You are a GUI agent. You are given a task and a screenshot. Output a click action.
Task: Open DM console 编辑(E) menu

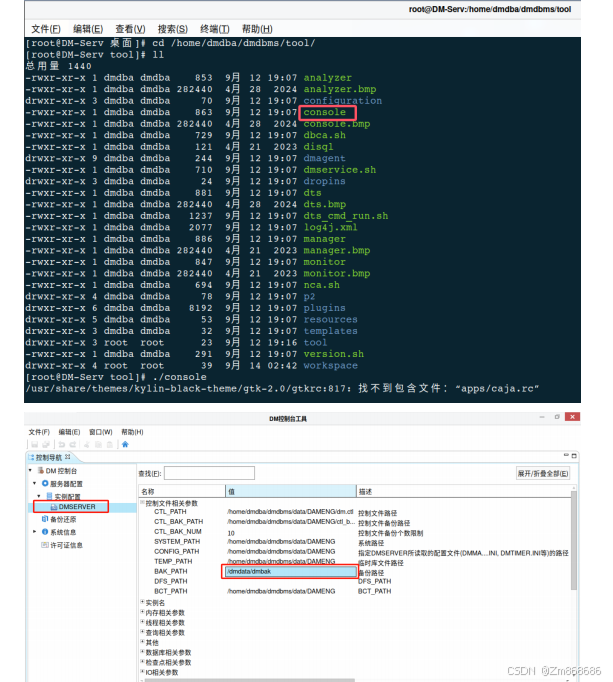pyautogui.click(x=69, y=432)
